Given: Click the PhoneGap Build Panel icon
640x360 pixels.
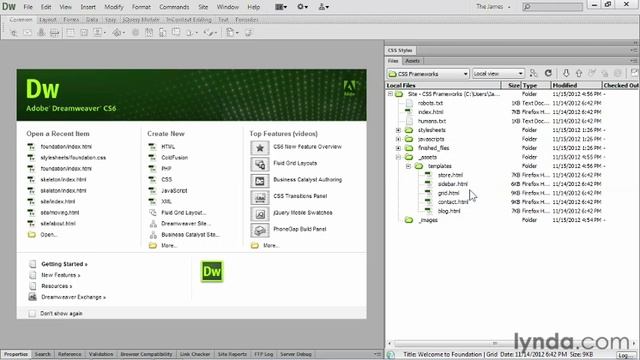Looking at the screenshot, I should 260,231.
